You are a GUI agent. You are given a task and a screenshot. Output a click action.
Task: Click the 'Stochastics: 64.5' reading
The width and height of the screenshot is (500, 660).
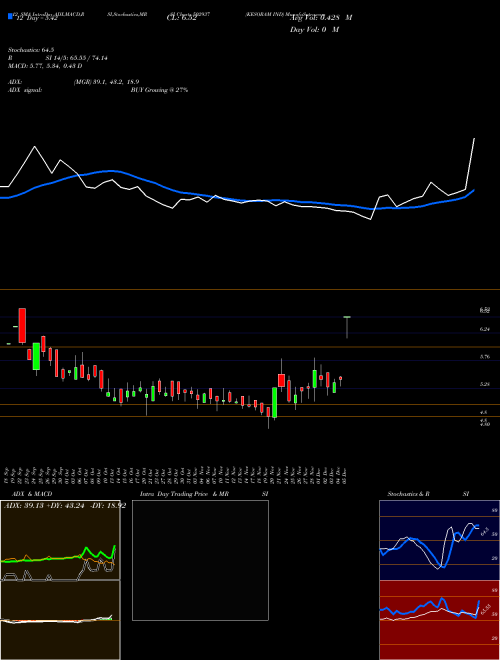(31, 50)
